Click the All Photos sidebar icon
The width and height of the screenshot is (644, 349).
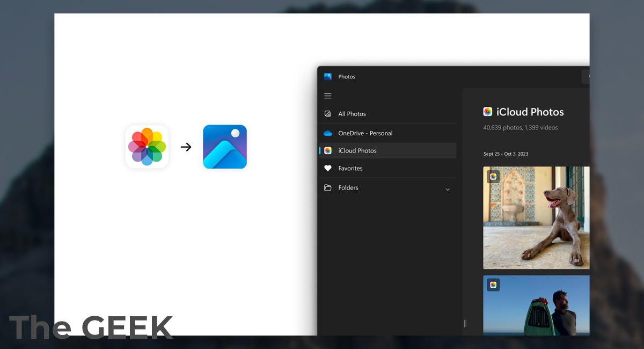tap(328, 114)
